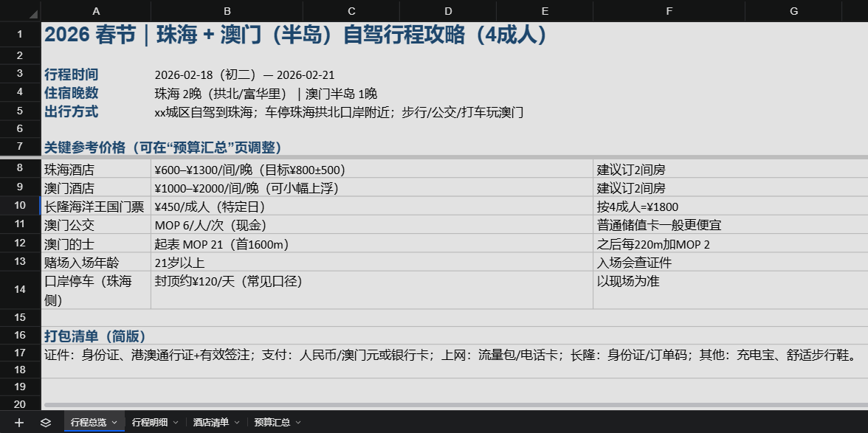Expand the 行程总览 tab dropdown arrow

click(114, 423)
